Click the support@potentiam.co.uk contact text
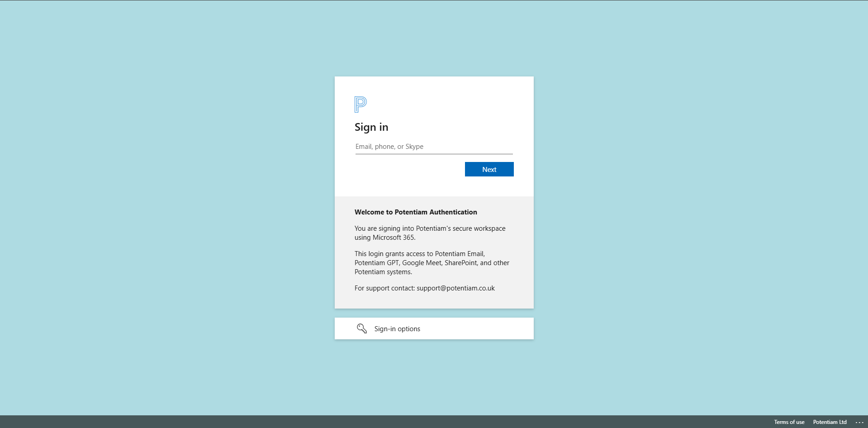 point(455,288)
